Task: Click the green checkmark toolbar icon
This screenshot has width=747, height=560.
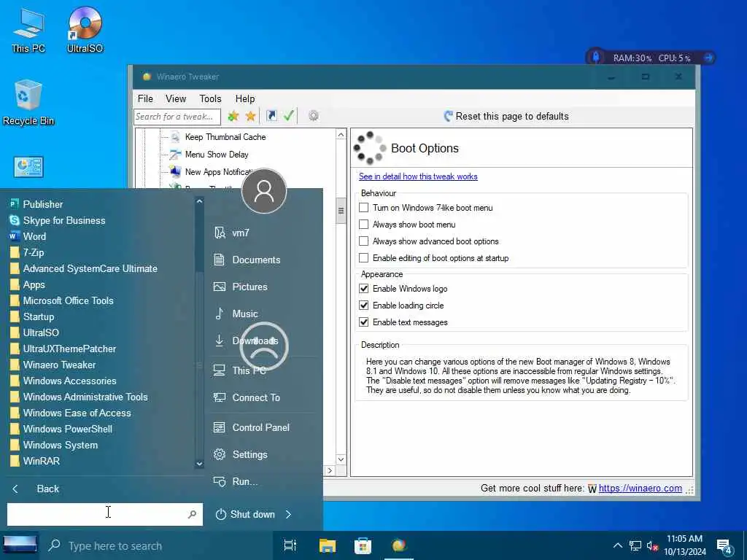Action: coord(289,116)
